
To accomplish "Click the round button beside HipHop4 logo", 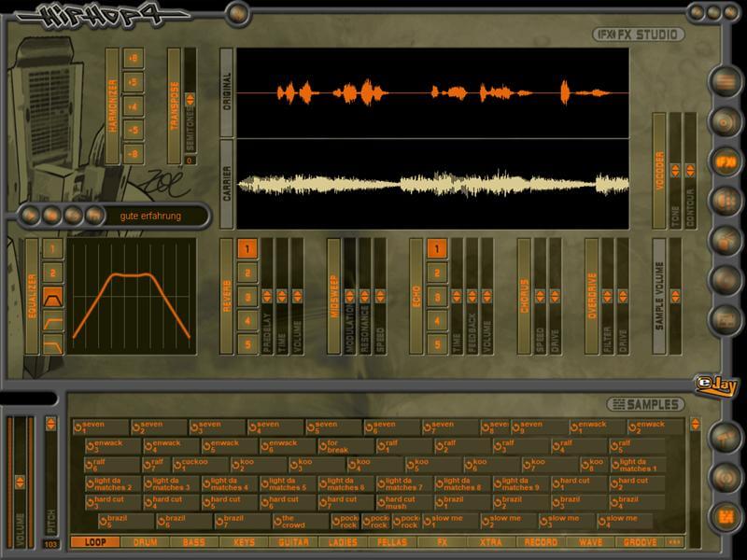I will point(239,13).
